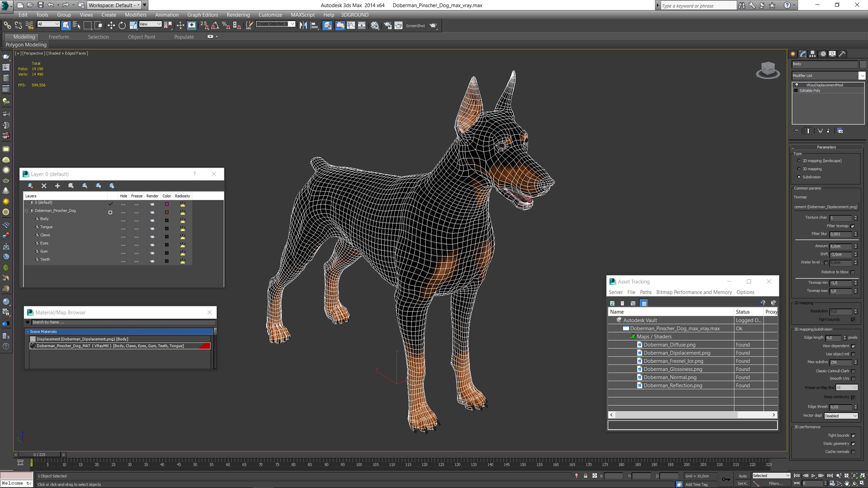Activate the Select and Rotate tool
The height and width of the screenshot is (488, 868).
pyautogui.click(x=122, y=25)
